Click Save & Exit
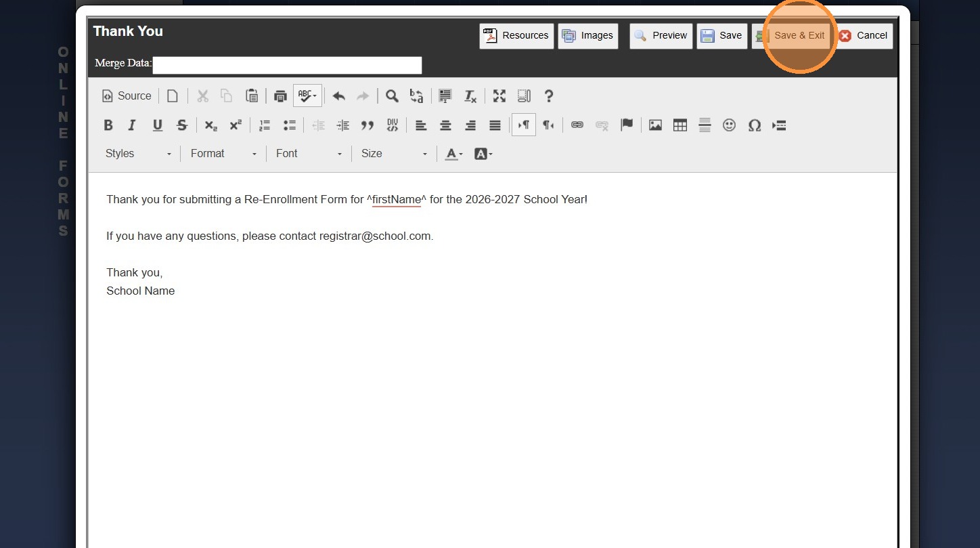The height and width of the screenshot is (548, 980). point(791,36)
